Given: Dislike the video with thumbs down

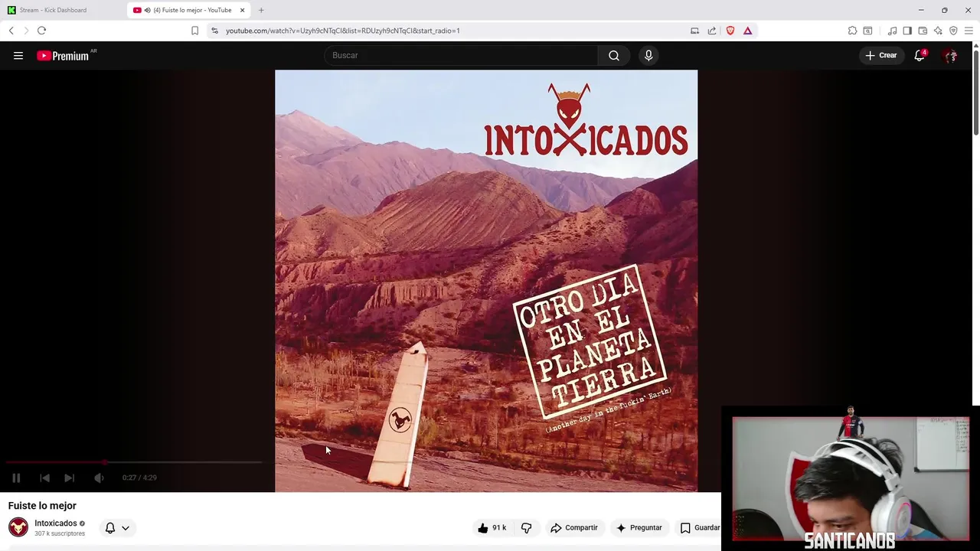Looking at the screenshot, I should (527, 527).
